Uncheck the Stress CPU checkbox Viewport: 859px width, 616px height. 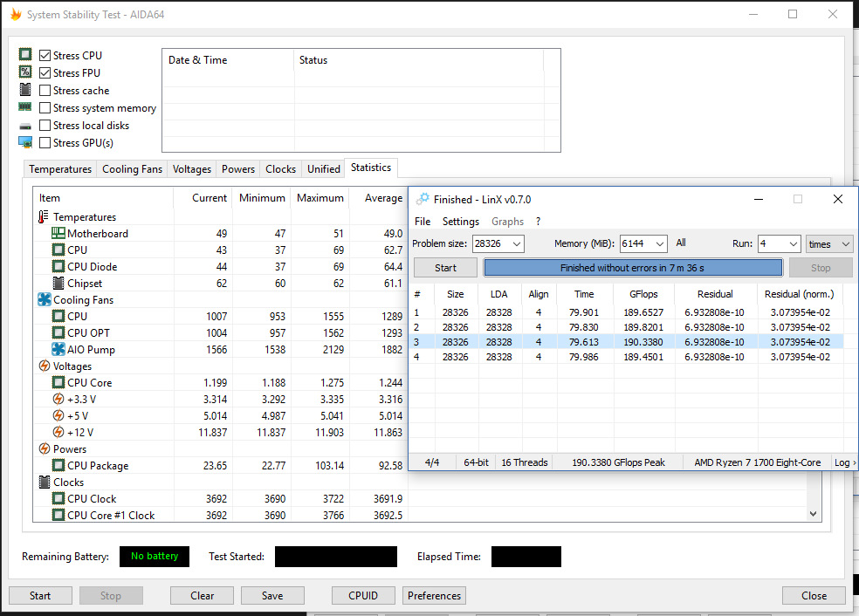point(45,55)
